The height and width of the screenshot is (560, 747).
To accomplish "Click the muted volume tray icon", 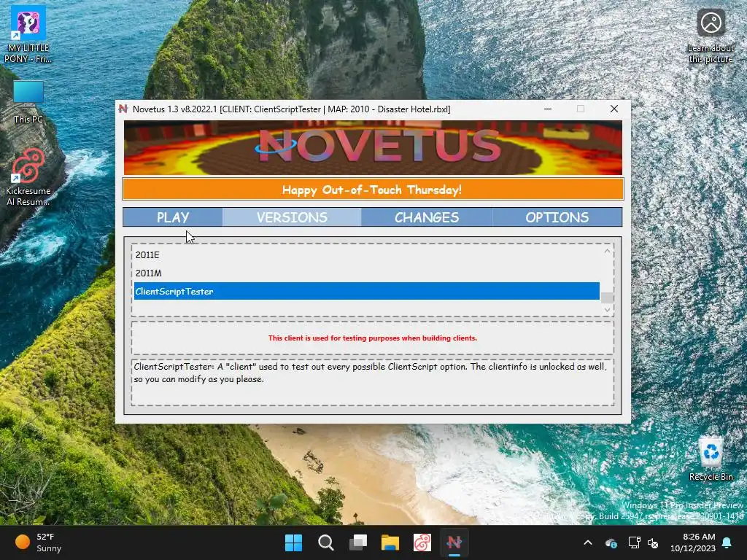I will (653, 542).
